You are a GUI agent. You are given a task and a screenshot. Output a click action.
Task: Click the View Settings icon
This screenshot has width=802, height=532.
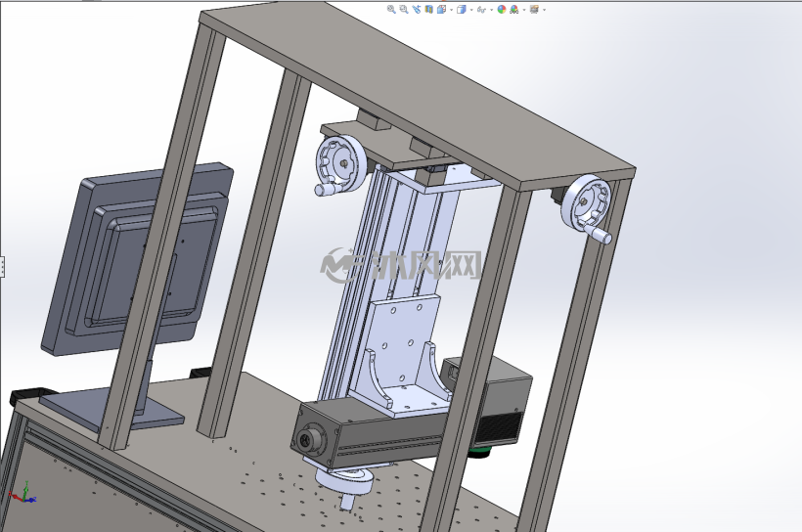534,9
